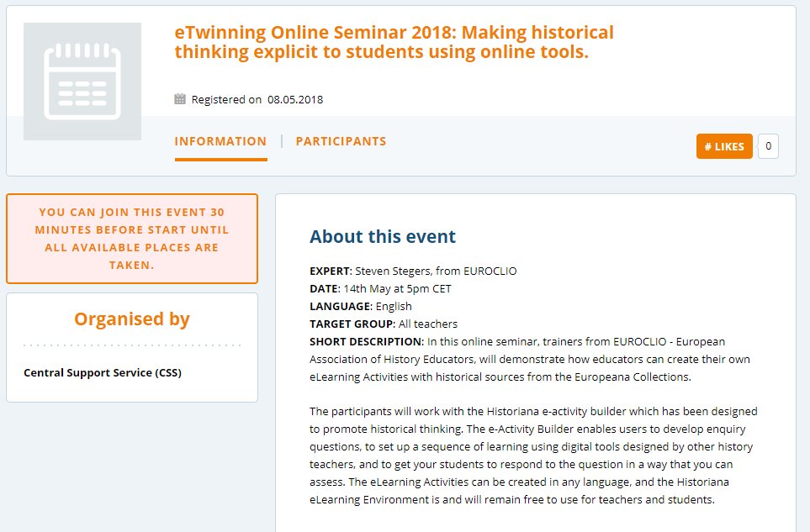Click the About this event heading

coord(382,236)
